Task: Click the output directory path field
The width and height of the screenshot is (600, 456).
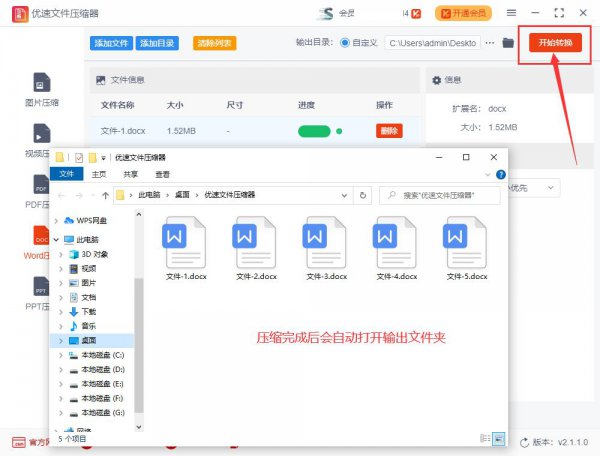Action: [432, 43]
